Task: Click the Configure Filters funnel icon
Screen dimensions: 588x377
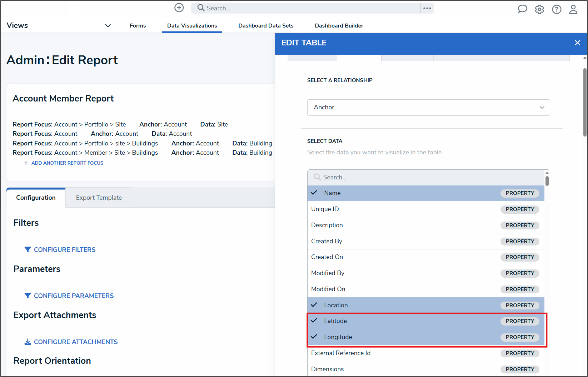Action: (x=28, y=249)
